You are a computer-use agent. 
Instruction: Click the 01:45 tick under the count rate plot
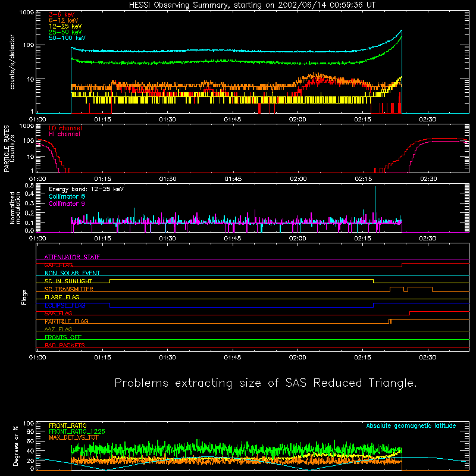tap(232, 120)
